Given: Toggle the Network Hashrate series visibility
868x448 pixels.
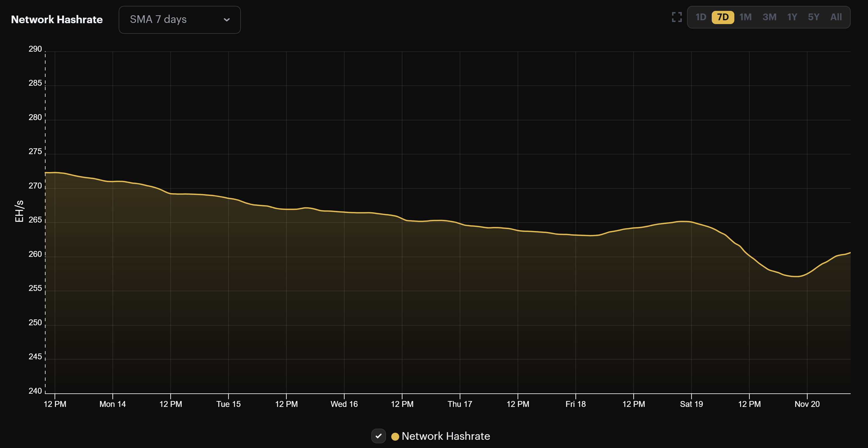Looking at the screenshot, I should (x=379, y=436).
